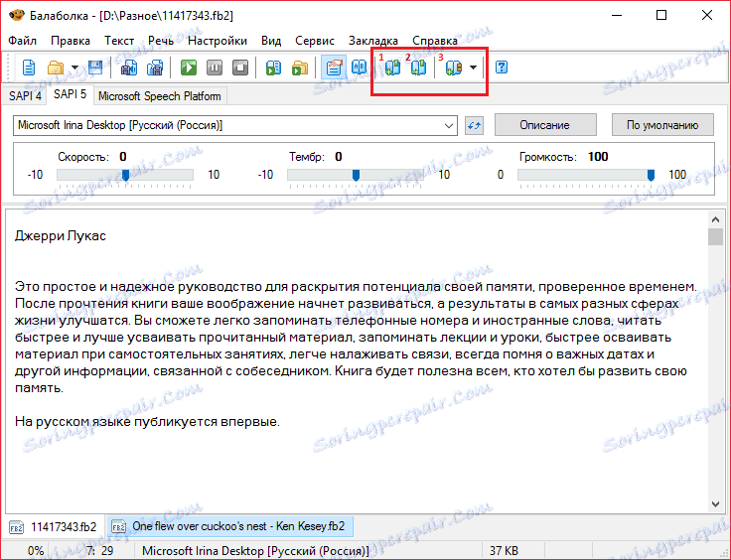Open the Сервис menu
This screenshot has width=731, height=560.
pos(315,41)
